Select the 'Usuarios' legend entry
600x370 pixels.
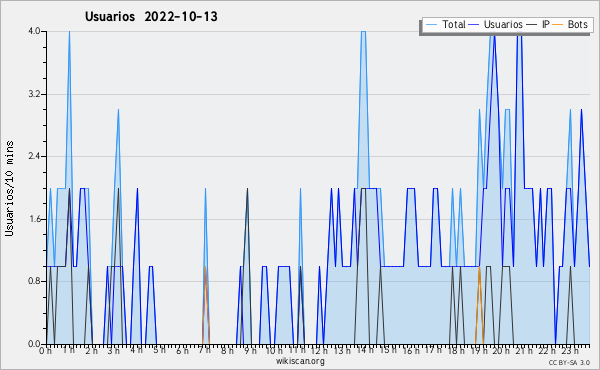click(503, 24)
